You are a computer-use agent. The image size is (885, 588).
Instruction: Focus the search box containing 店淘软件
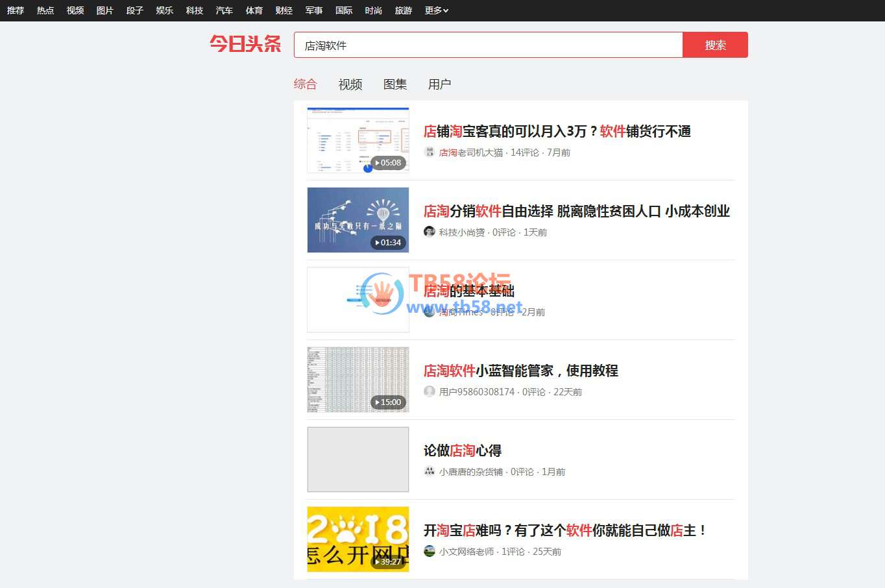pyautogui.click(x=489, y=45)
